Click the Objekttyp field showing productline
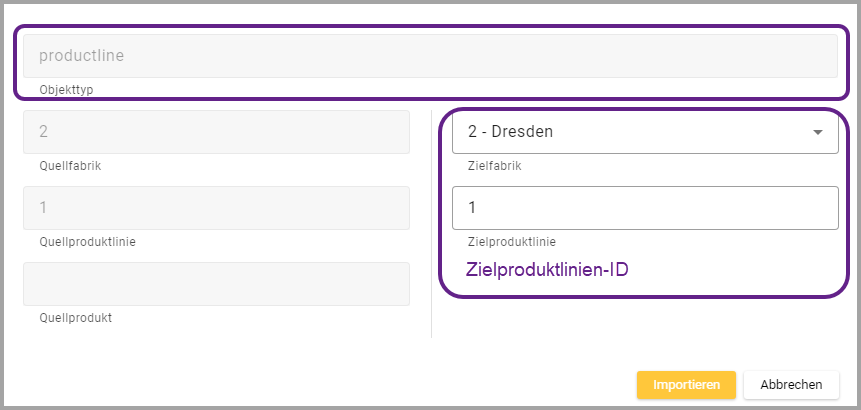 click(x=430, y=57)
